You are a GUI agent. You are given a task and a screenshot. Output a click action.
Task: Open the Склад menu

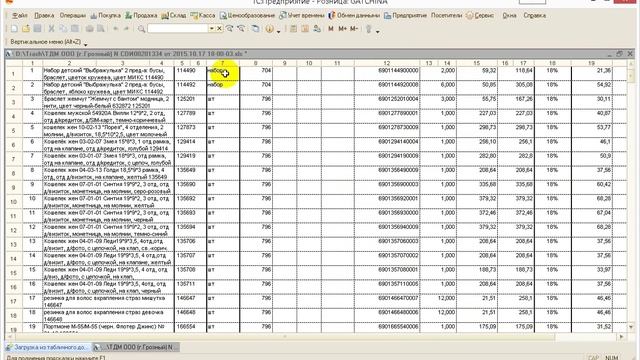[x=174, y=16]
